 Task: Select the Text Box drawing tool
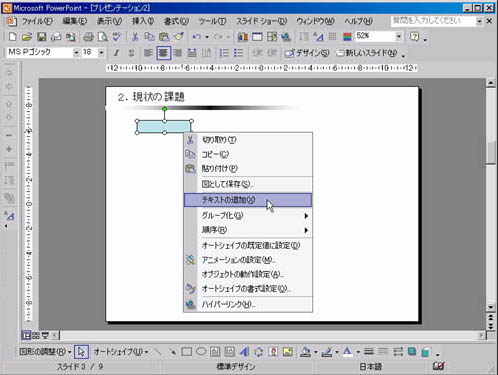click(x=215, y=352)
